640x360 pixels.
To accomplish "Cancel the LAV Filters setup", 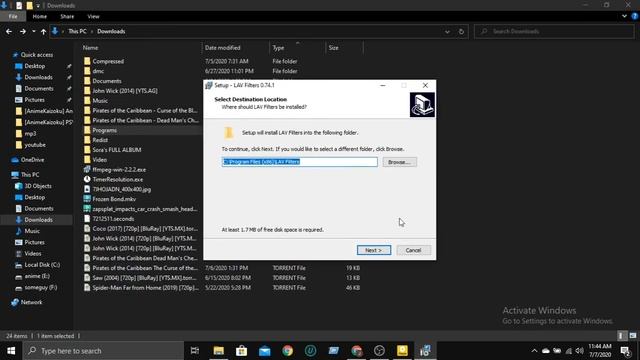I will pos(413,250).
